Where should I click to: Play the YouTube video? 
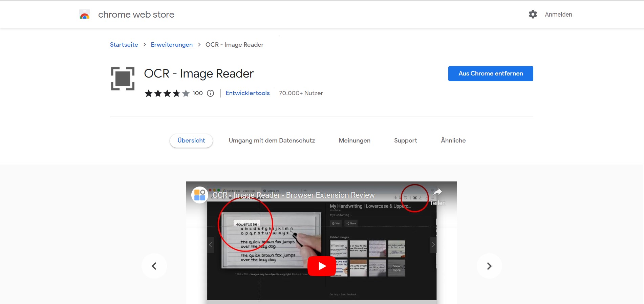[322, 266]
